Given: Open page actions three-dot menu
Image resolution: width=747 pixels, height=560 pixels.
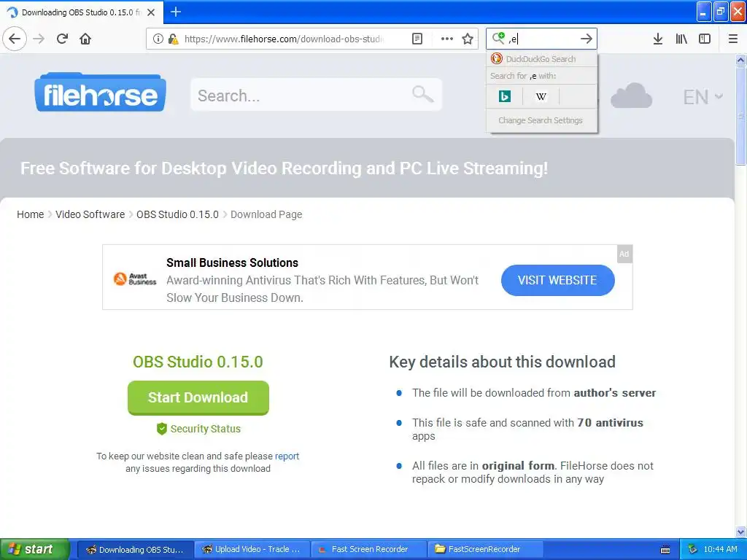Looking at the screenshot, I should 447,39.
